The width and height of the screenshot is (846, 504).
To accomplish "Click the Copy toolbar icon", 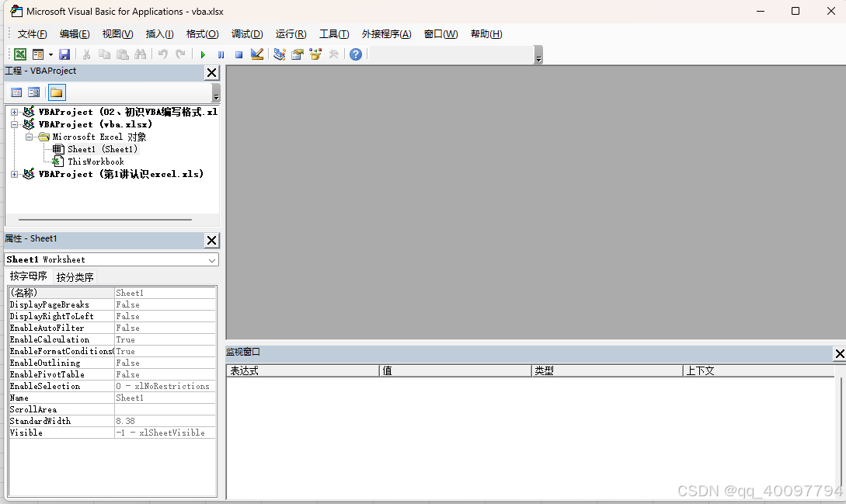I will pyautogui.click(x=104, y=54).
